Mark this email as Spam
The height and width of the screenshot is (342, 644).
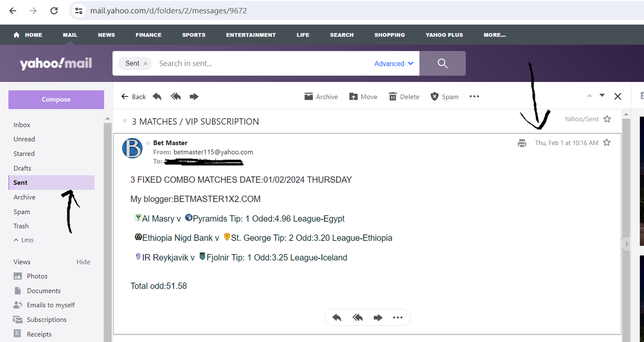(x=445, y=97)
